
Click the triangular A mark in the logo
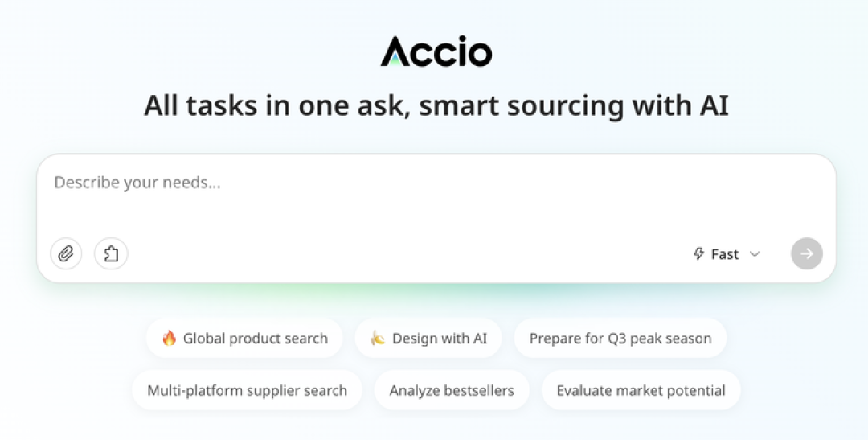tap(394, 51)
